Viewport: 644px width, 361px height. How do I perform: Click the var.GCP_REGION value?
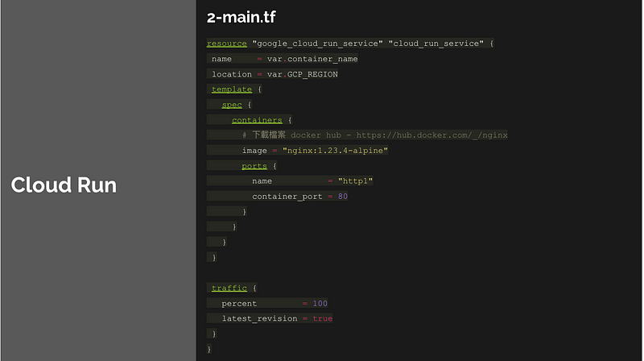tap(303, 74)
